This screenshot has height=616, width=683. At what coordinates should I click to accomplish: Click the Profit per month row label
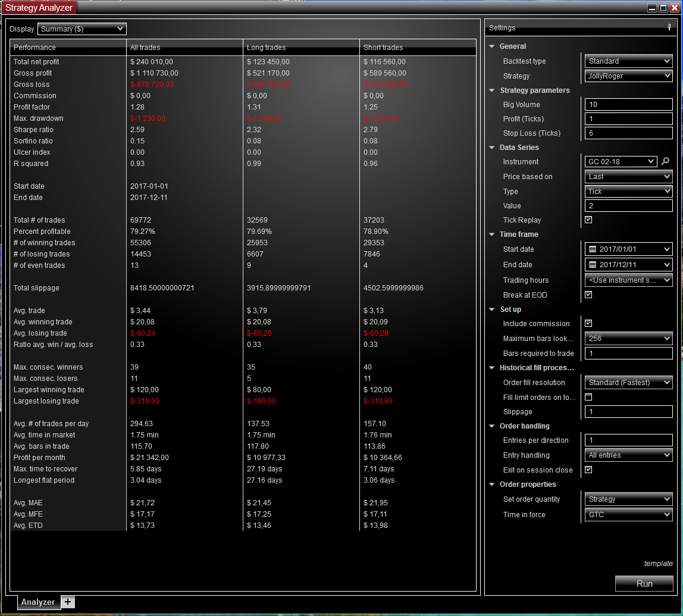[39, 458]
